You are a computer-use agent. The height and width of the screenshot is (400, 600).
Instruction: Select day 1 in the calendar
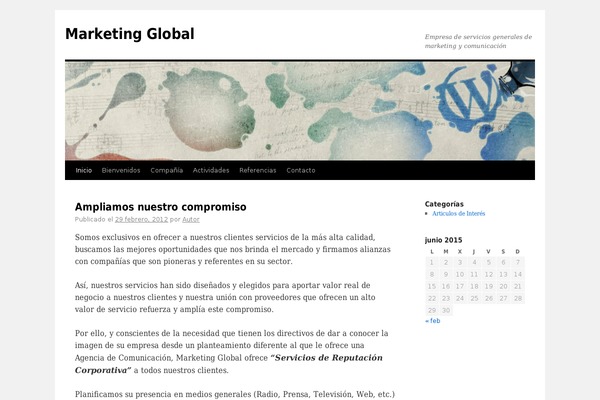tap(432, 262)
